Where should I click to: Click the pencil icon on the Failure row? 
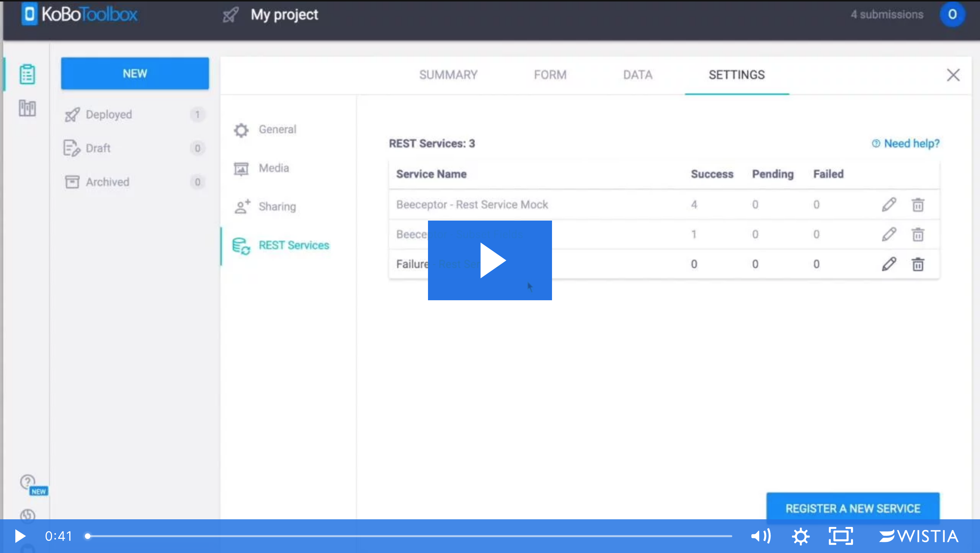pos(889,264)
